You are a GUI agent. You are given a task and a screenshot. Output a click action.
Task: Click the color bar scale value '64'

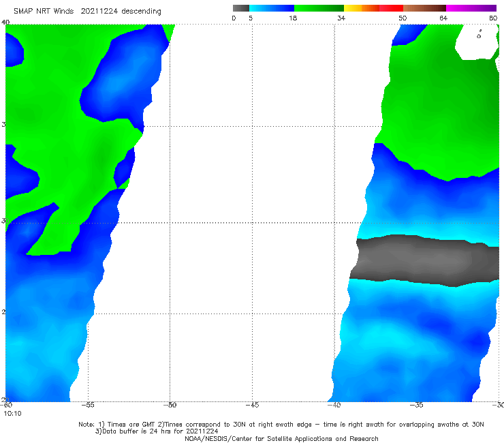click(x=443, y=18)
